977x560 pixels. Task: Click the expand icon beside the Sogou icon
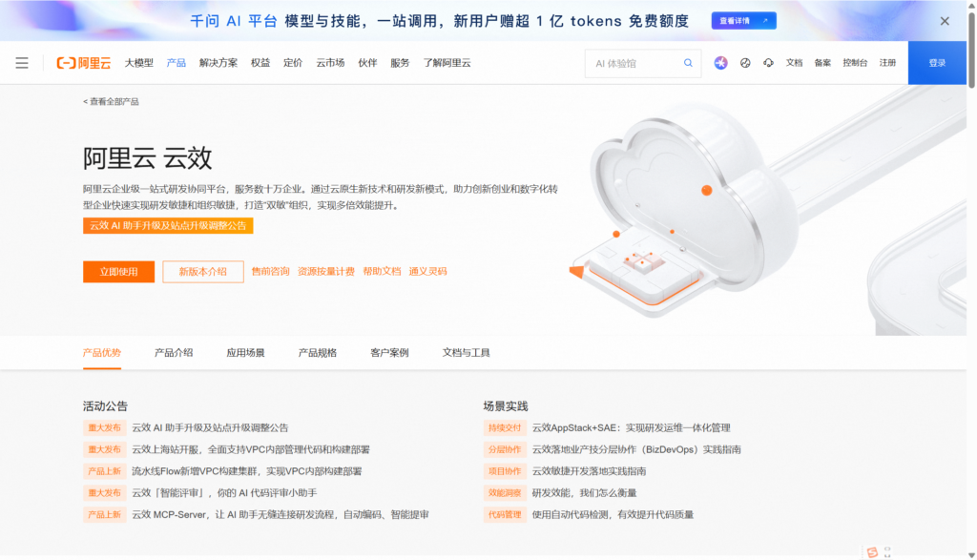[887, 552]
